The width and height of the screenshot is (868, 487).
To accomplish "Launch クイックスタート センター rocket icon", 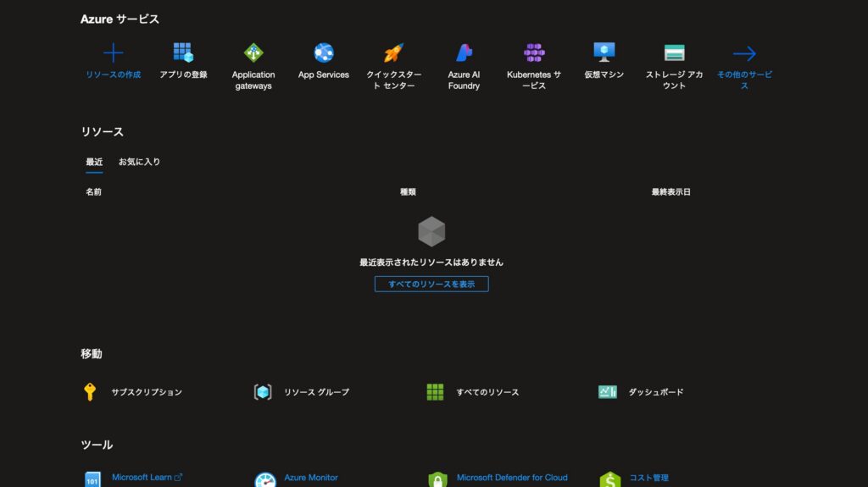I will [x=393, y=53].
